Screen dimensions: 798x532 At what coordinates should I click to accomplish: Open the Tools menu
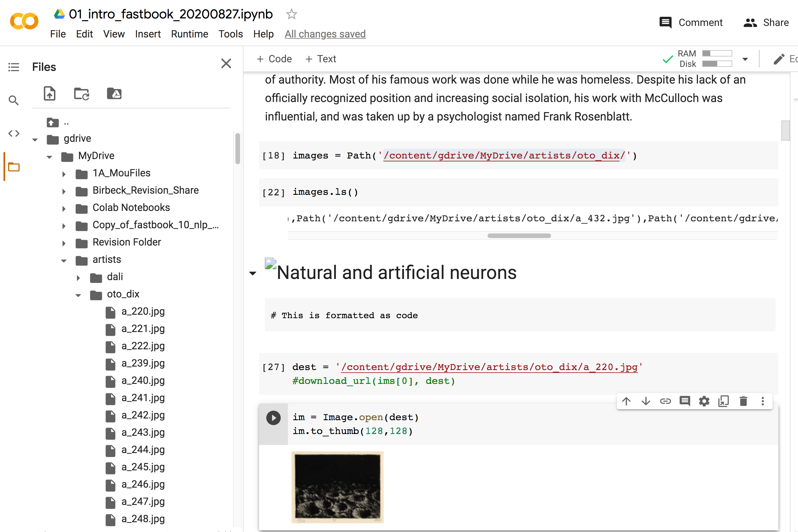pos(230,34)
